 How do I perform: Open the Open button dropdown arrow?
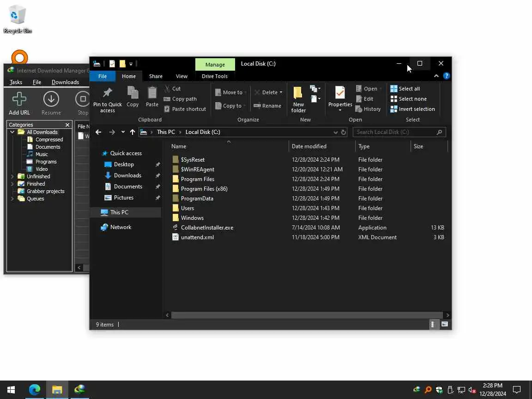pyautogui.click(x=381, y=89)
